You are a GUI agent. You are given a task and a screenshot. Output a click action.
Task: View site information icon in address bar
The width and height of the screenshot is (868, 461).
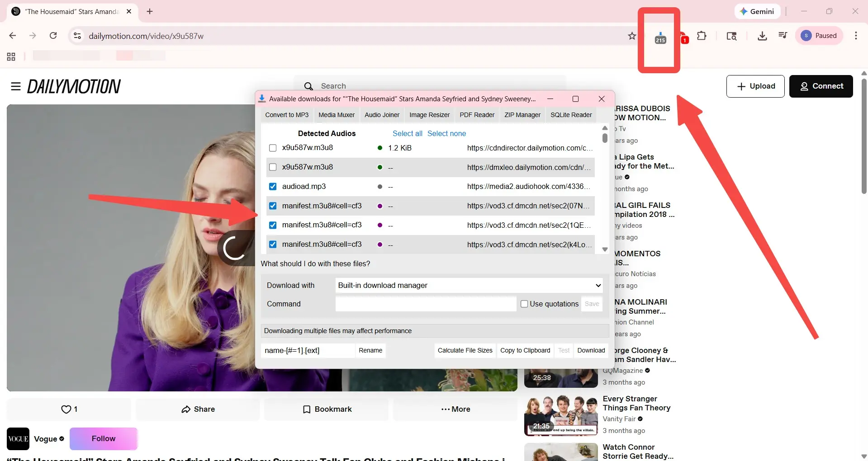coord(77,36)
